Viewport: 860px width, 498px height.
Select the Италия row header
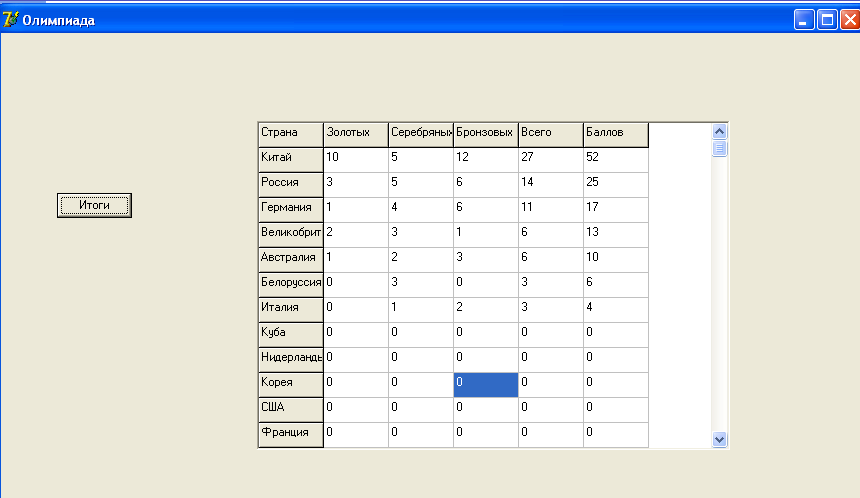pos(291,310)
